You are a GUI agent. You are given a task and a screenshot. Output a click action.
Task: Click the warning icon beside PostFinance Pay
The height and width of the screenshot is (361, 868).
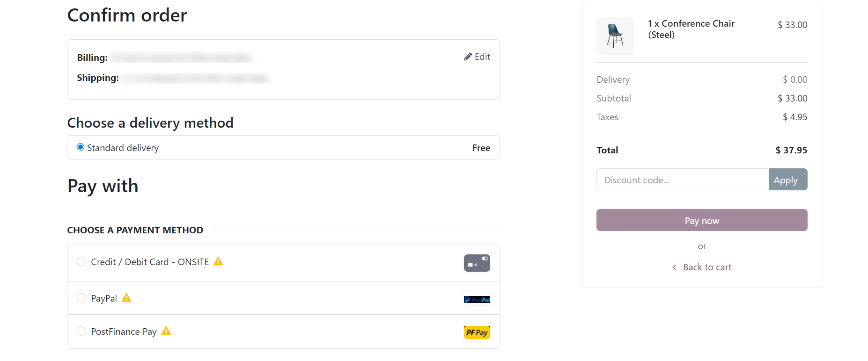(x=165, y=332)
